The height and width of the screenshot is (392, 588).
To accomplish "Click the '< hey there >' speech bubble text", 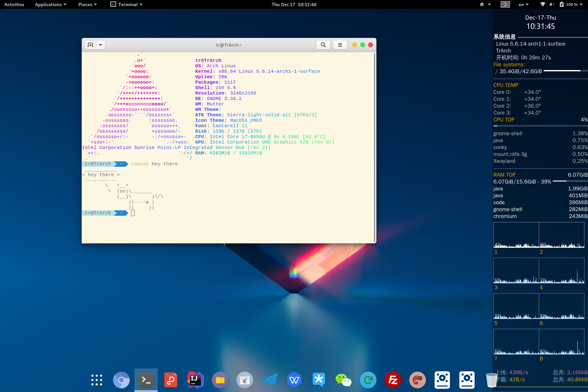I will pos(101,175).
